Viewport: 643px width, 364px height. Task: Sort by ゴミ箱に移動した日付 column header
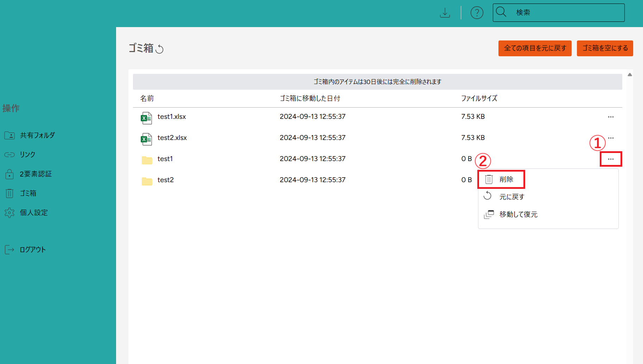(x=310, y=98)
